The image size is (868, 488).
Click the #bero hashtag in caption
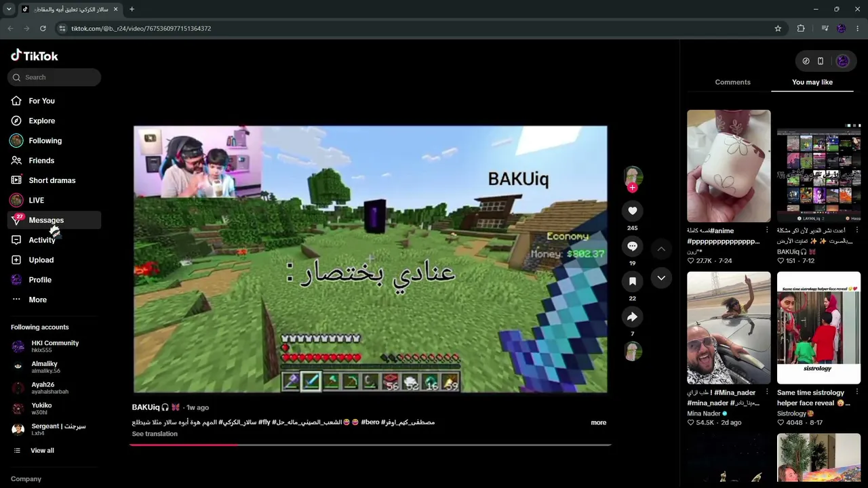[x=370, y=422]
